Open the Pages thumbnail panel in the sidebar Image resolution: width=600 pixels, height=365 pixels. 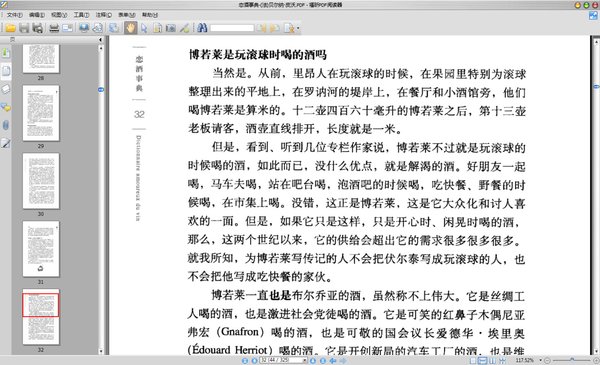(6, 71)
